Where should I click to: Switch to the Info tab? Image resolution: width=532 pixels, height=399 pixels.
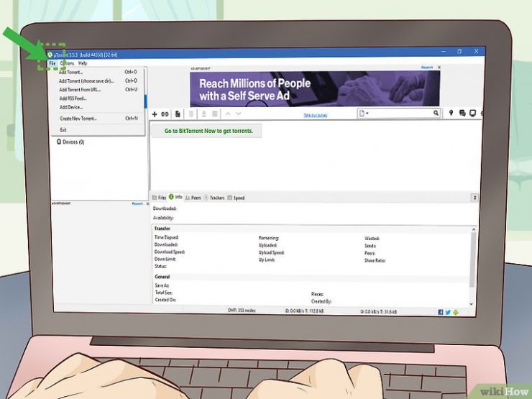click(x=175, y=197)
